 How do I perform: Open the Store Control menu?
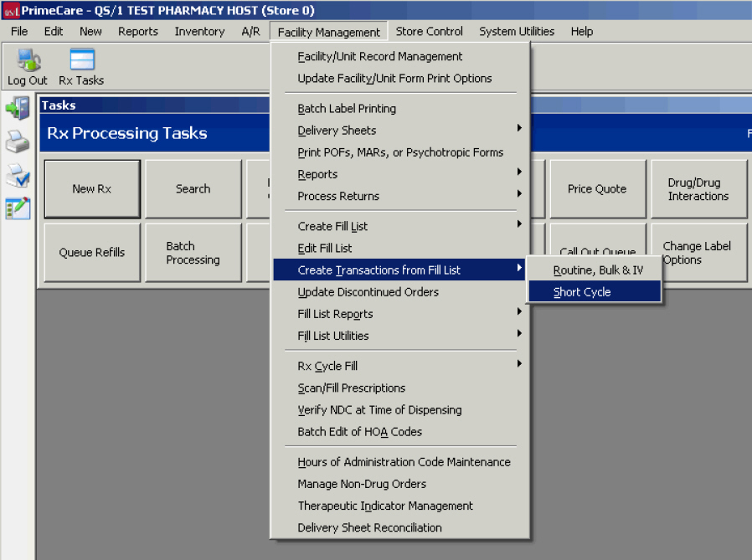tap(429, 32)
